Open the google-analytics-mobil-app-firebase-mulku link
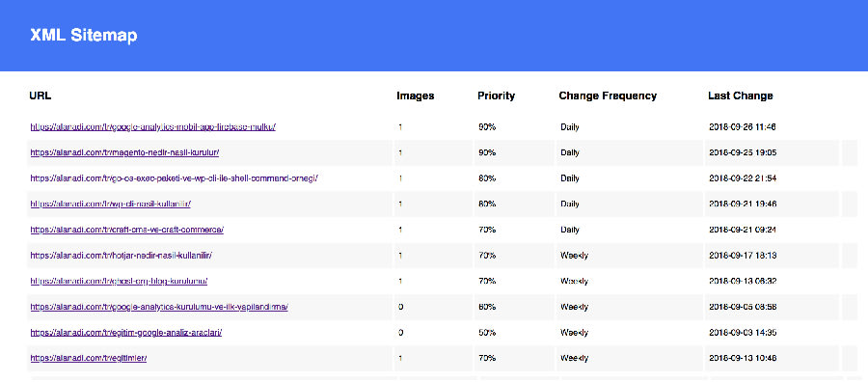868x382 pixels. [152, 126]
